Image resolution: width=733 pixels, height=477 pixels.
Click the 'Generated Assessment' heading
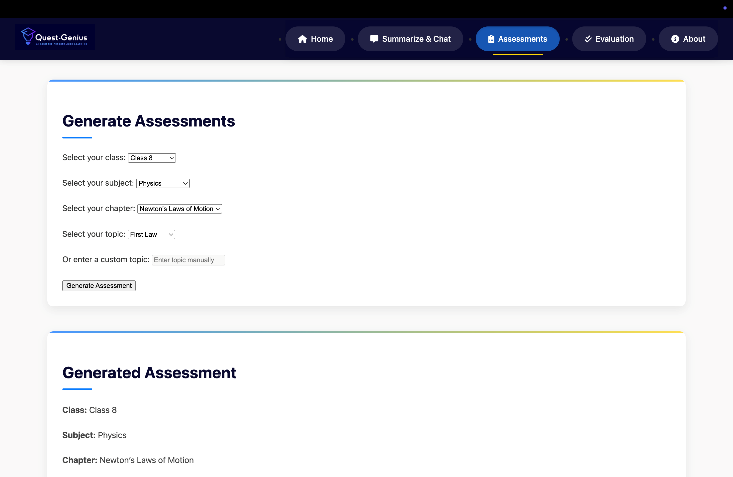[x=149, y=373]
